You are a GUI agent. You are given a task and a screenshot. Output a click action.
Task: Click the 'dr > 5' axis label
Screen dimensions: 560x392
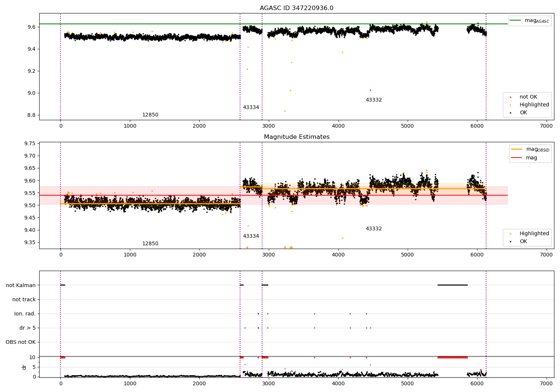pyautogui.click(x=28, y=328)
